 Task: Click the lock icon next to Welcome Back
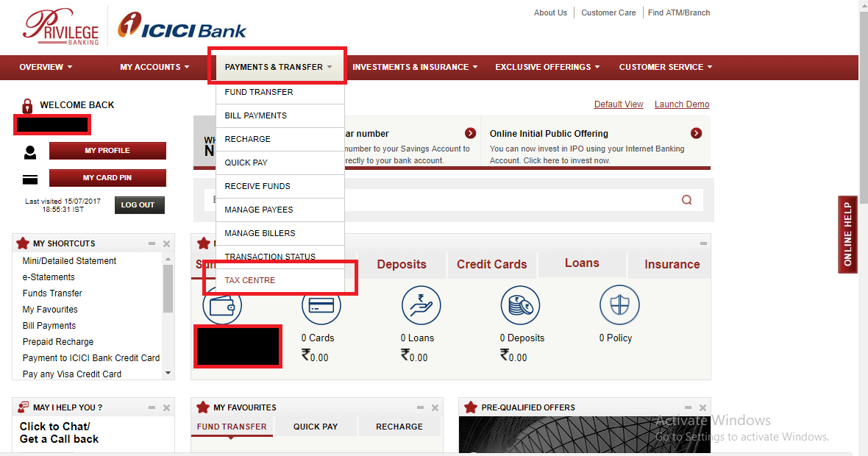click(27, 106)
